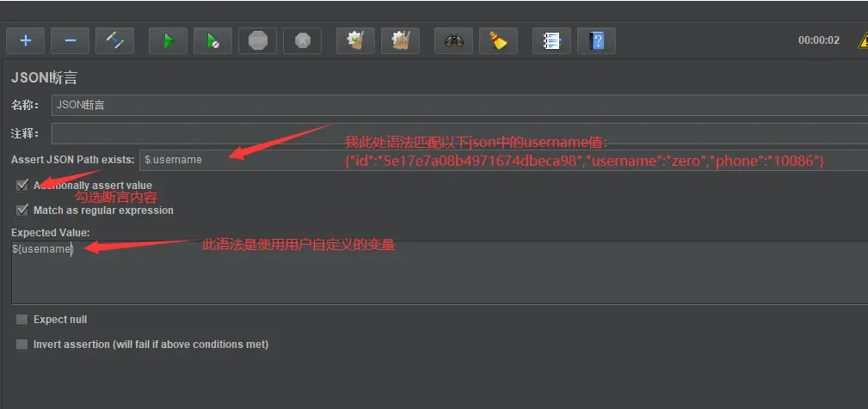The width and height of the screenshot is (868, 409).
Task: Click the Expected Value: label
Action: pyautogui.click(x=51, y=233)
